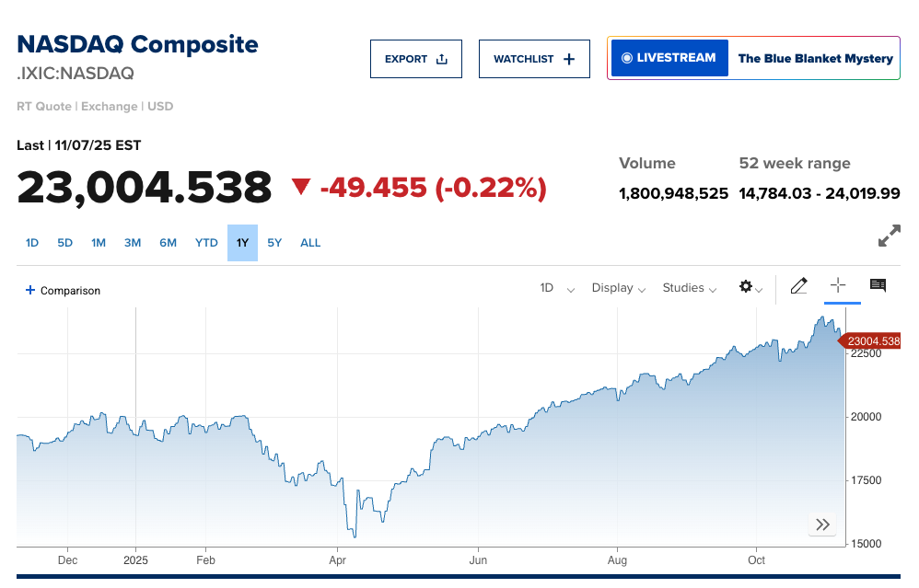Switch chart to ALL range
The width and height of the screenshot is (919, 588).
tap(310, 243)
